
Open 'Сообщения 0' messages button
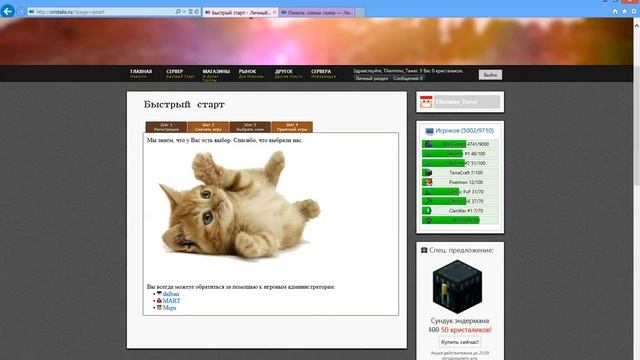[408, 78]
